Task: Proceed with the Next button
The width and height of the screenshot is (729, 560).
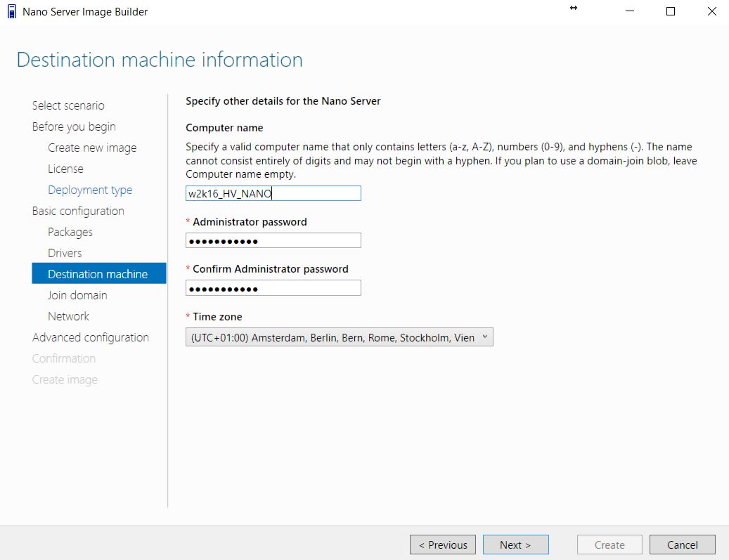Action: pos(515,545)
